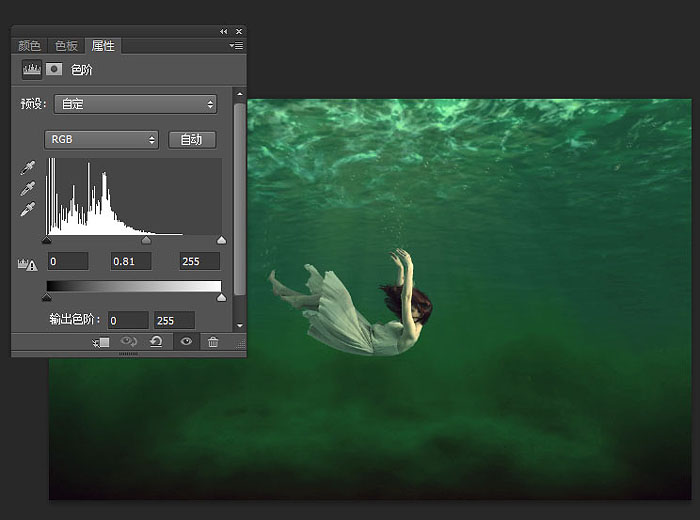
Task: Select the 属性 tab
Action: tap(103, 46)
